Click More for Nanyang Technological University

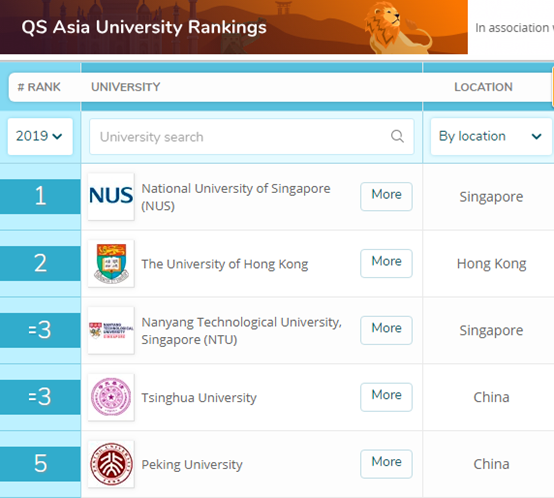[386, 330]
